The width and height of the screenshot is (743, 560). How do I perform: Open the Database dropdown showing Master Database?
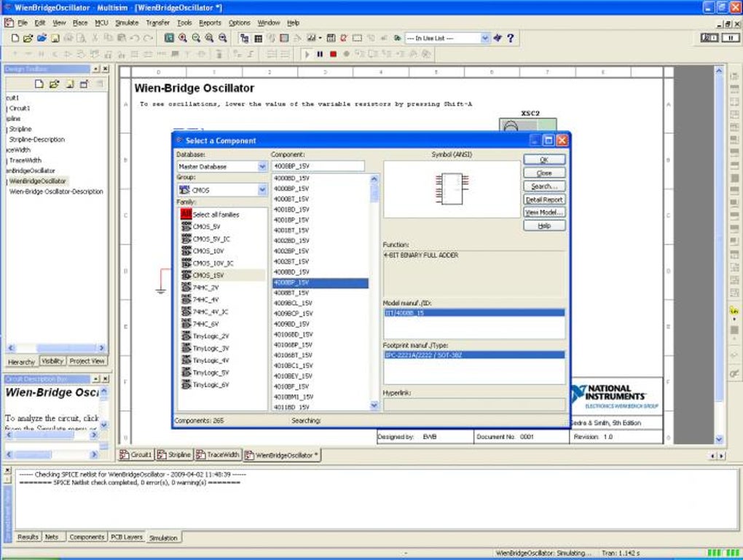(x=262, y=166)
